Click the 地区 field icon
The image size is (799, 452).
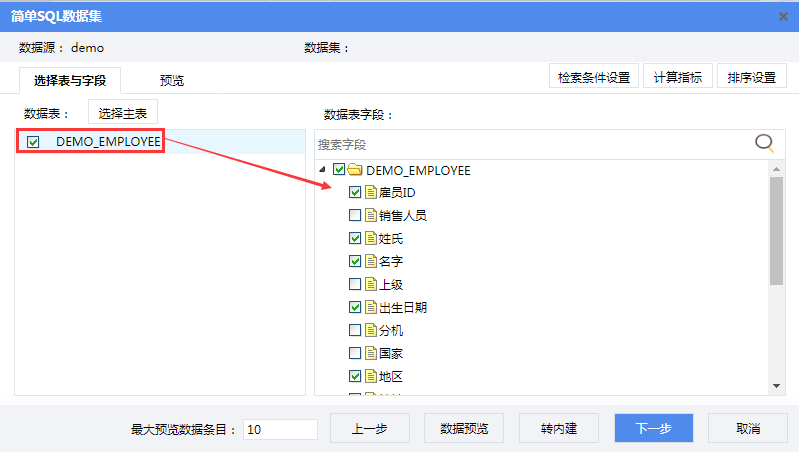(371, 377)
